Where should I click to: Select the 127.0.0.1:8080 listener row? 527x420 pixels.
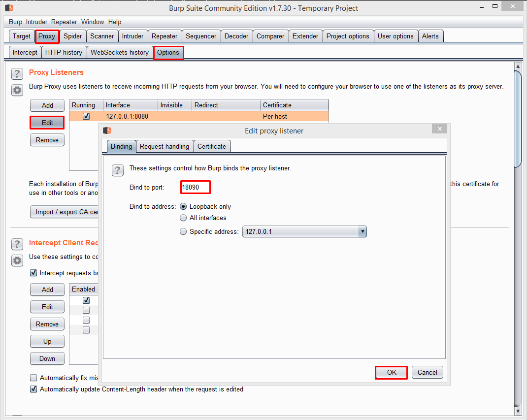[198, 116]
